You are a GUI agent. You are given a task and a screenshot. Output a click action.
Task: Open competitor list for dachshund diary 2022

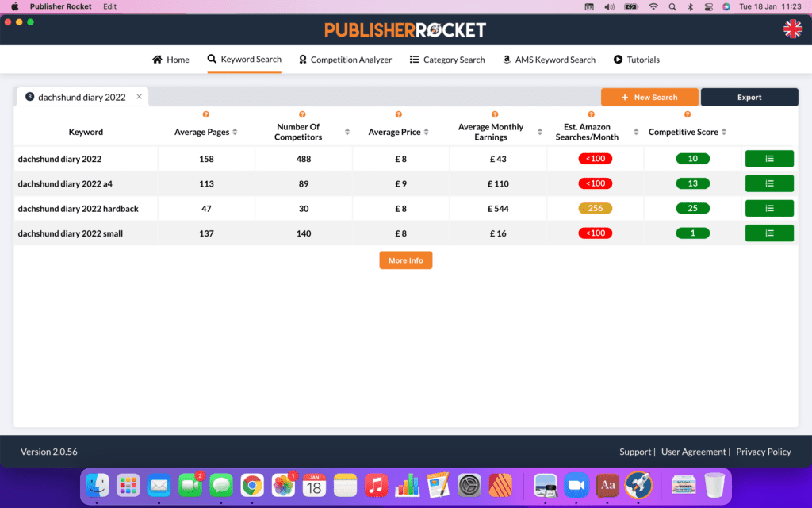click(x=769, y=159)
